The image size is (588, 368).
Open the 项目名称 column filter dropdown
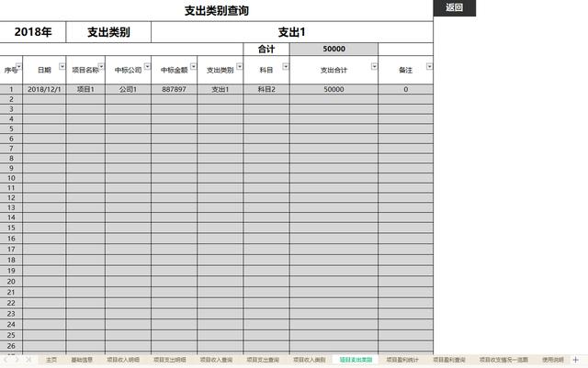click(x=101, y=66)
